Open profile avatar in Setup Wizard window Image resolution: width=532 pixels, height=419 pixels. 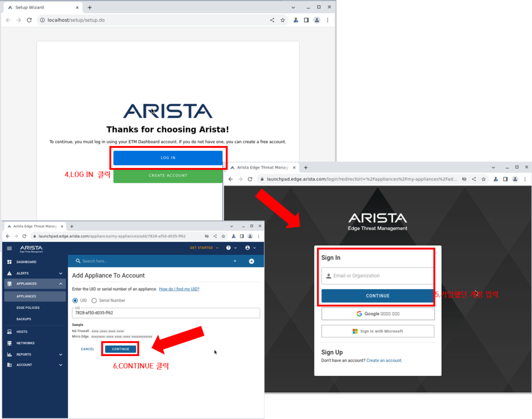click(x=317, y=20)
